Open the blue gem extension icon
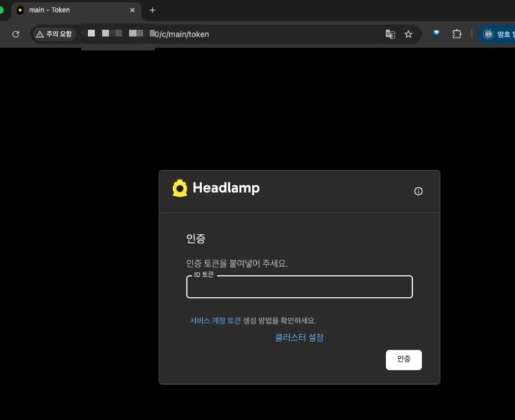Screen dimensions: 515x420 436,34
